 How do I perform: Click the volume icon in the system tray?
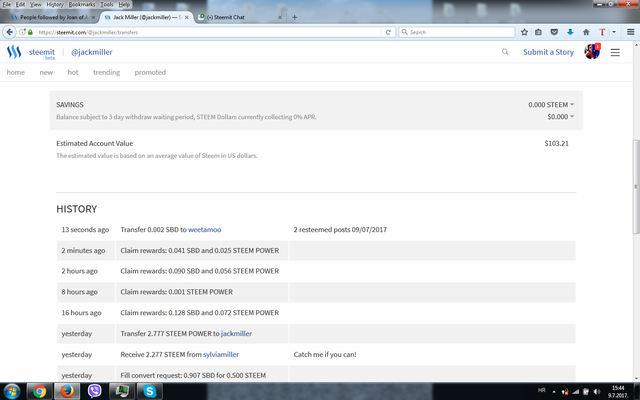[596, 392]
